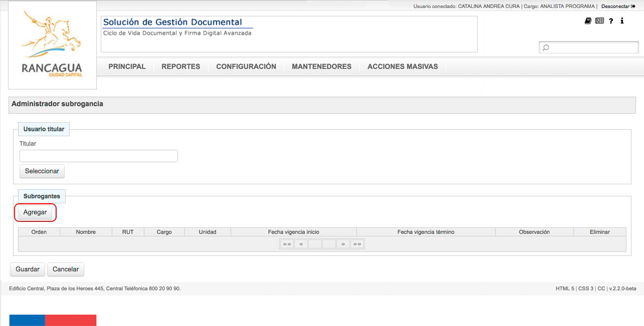
Task: Open the CONFIGURACIÓN menu
Action: (x=246, y=67)
